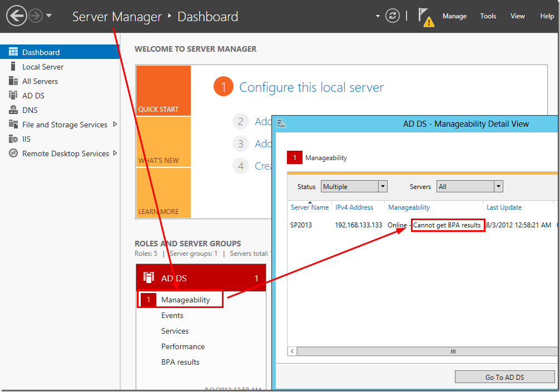Expand File and Storage Services arrow
This screenshot has width=560, height=392.
115,125
